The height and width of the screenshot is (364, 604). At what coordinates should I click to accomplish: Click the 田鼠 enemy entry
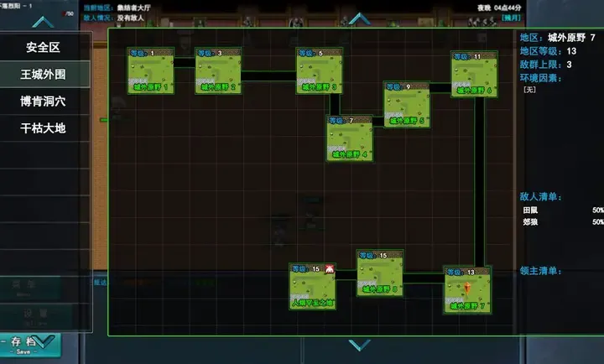tap(530, 211)
